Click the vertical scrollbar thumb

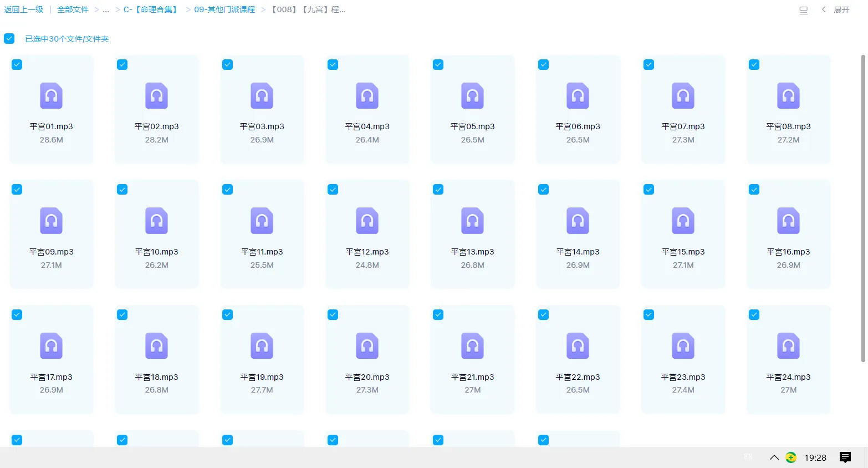863,208
